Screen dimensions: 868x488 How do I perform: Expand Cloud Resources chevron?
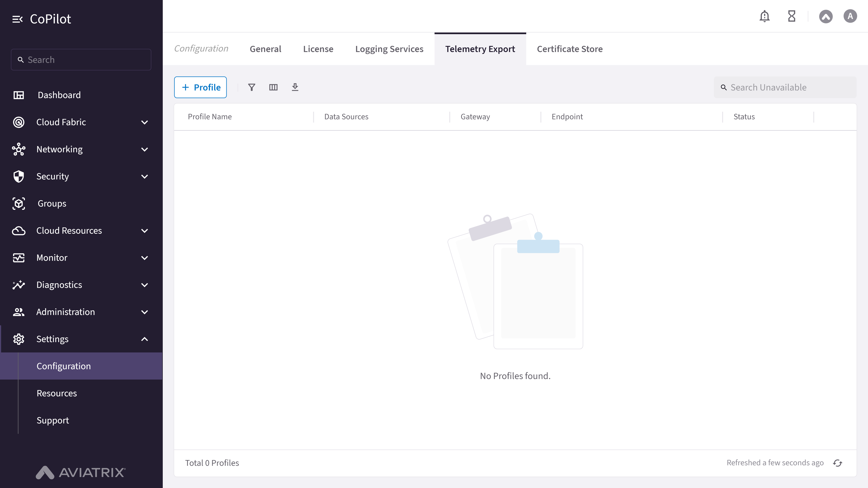145,231
